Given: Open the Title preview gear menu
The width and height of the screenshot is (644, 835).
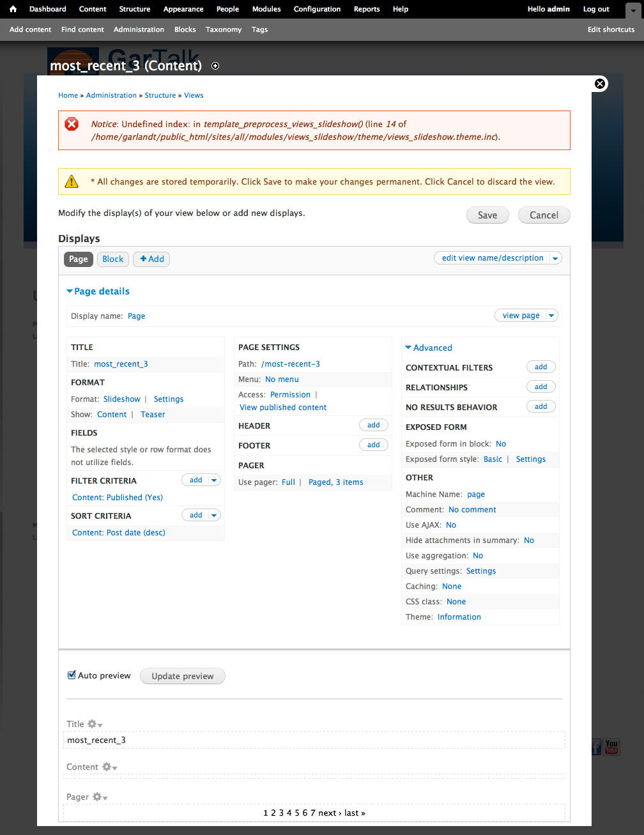Looking at the screenshot, I should pos(95,724).
